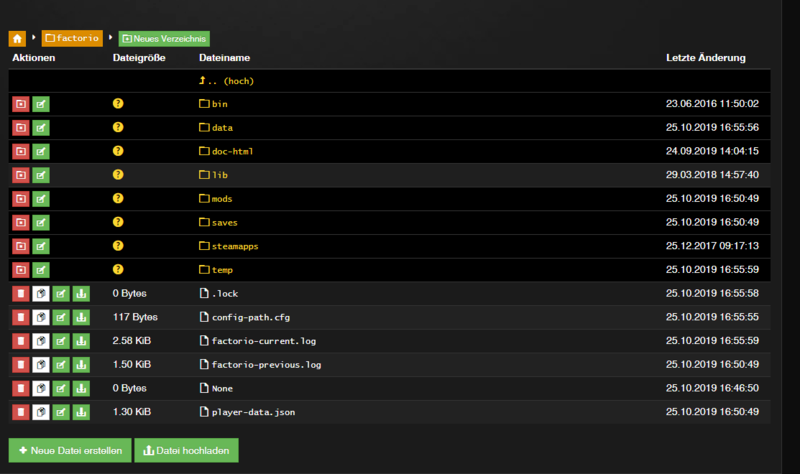Screen dimensions: 800x474
Task: Copy the config-path.cfg file
Action: (41, 317)
